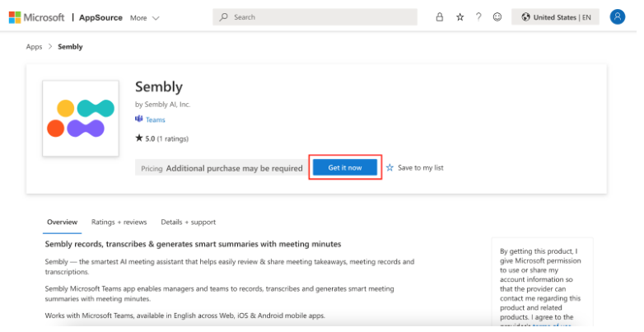Open United States | EN region selector

555,17
